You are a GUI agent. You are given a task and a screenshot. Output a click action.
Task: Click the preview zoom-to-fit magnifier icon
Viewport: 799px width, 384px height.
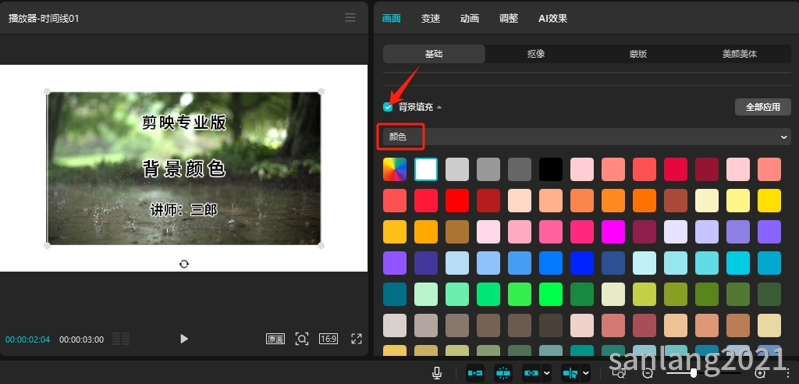pos(302,339)
